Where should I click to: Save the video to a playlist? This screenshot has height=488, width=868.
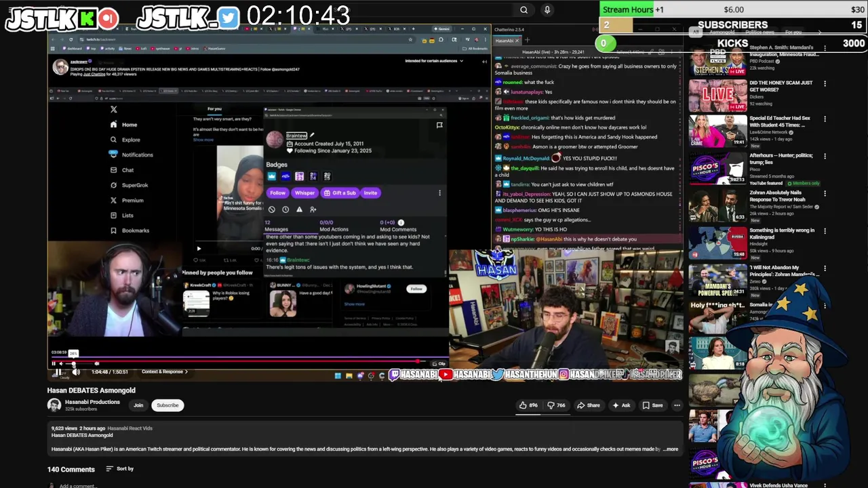pyautogui.click(x=652, y=405)
